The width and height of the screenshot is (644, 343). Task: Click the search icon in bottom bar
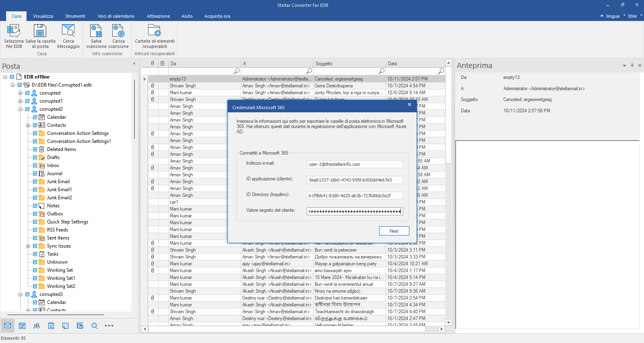95,326
